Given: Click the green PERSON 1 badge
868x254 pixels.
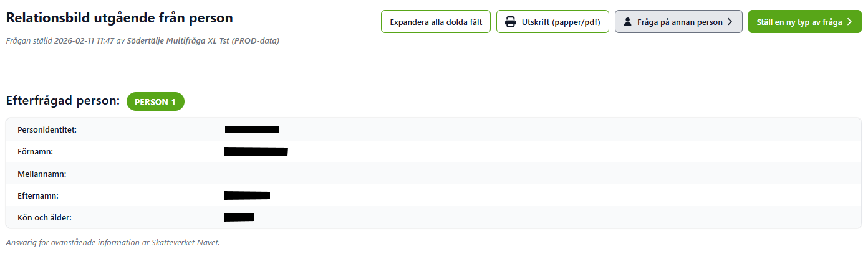Looking at the screenshot, I should coord(155,101).
